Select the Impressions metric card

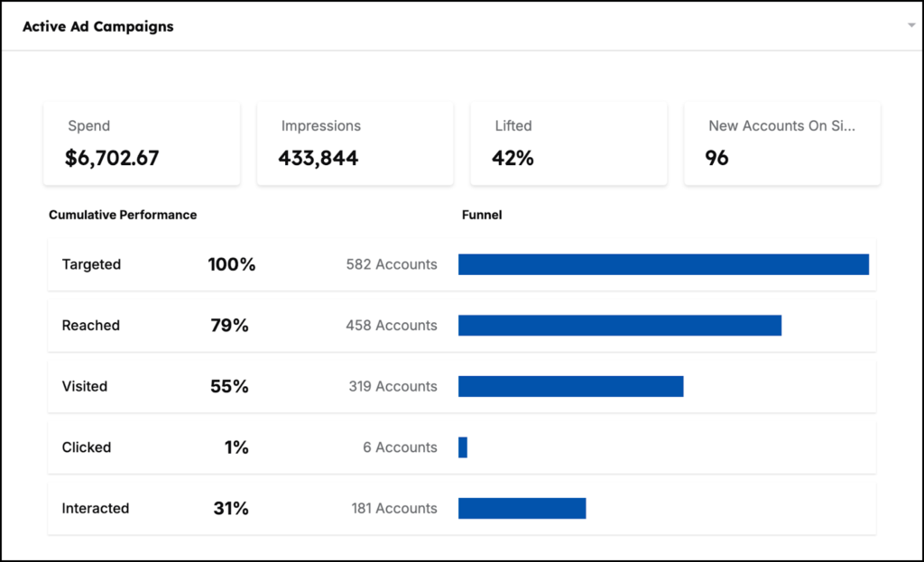click(x=355, y=144)
